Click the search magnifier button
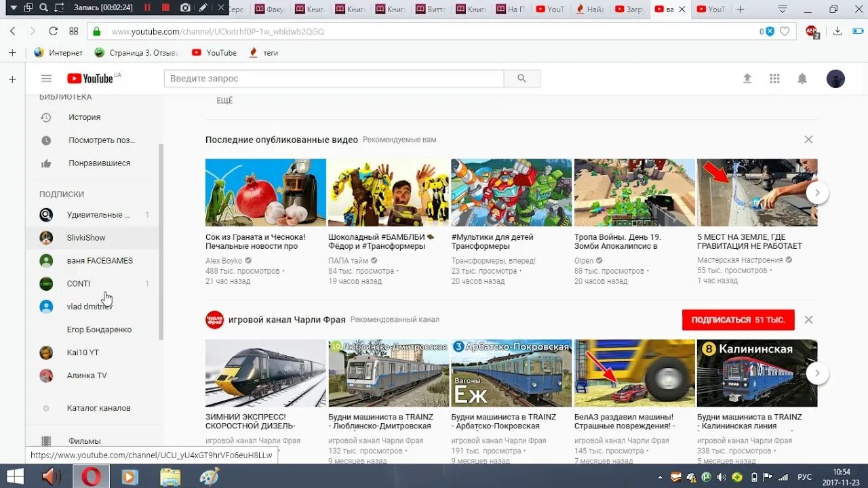 521,79
